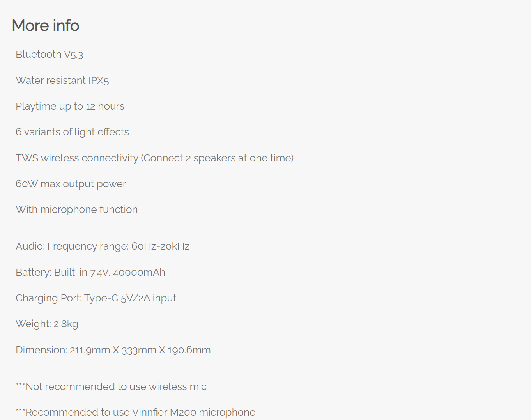Click the 333mm dimension value
This screenshot has width=531, height=420.
click(139, 350)
